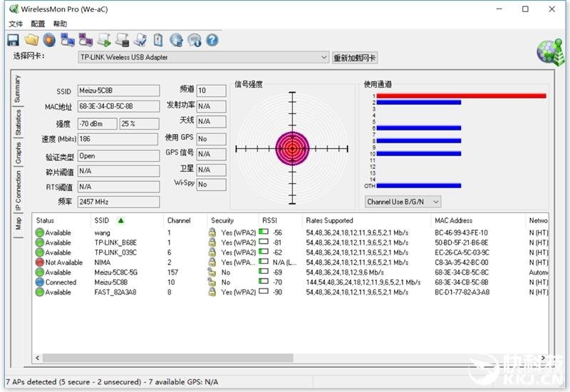
Task: Click the horizontal scrollbar right arrow
Action: click(x=543, y=358)
